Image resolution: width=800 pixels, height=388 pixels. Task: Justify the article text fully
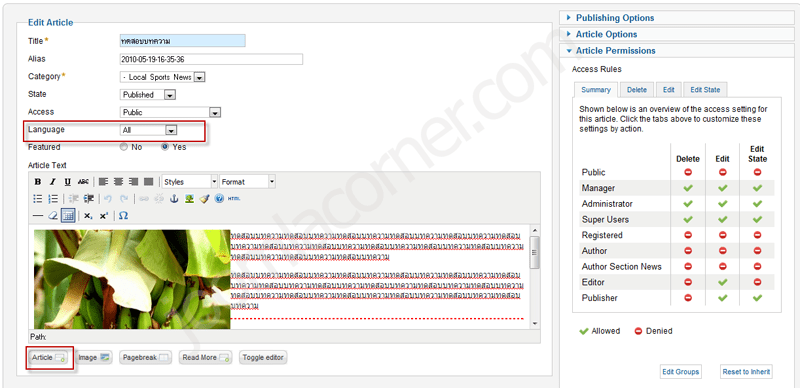click(x=148, y=182)
